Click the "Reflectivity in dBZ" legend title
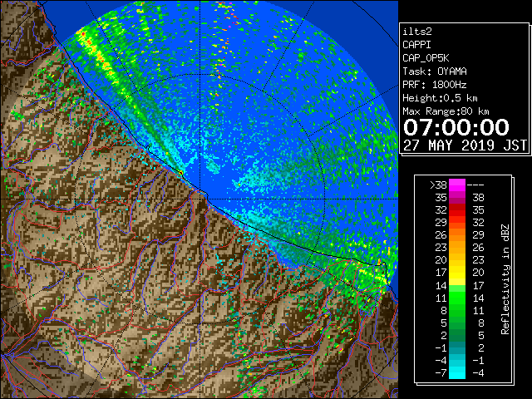 click(x=505, y=279)
